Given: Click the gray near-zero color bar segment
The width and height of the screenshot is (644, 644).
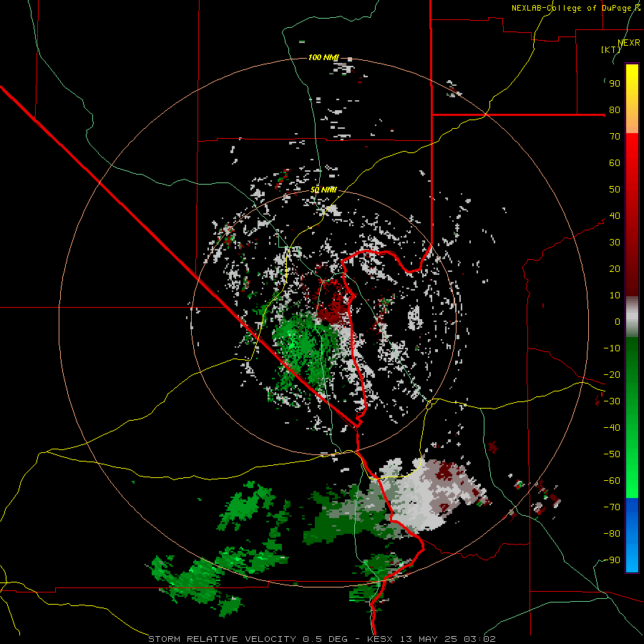Looking at the screenshot, I should coord(632,317).
